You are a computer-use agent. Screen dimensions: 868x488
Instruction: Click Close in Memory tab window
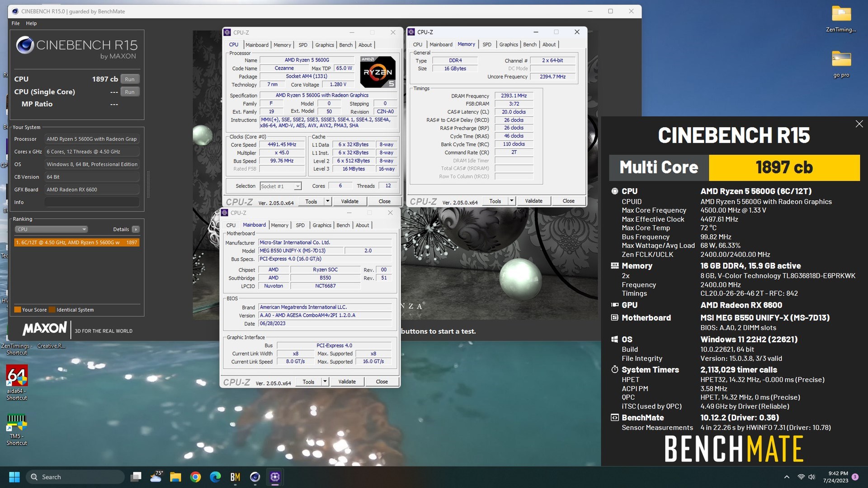tap(568, 201)
